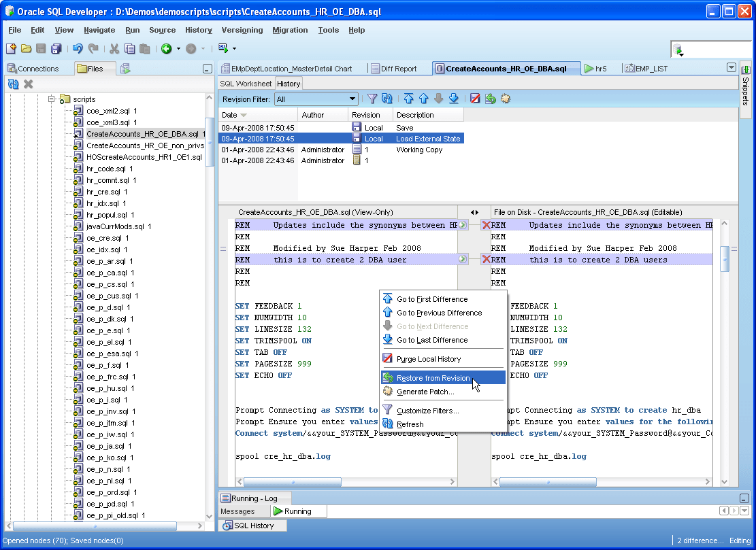Collapse the scripts folder node

(51, 99)
